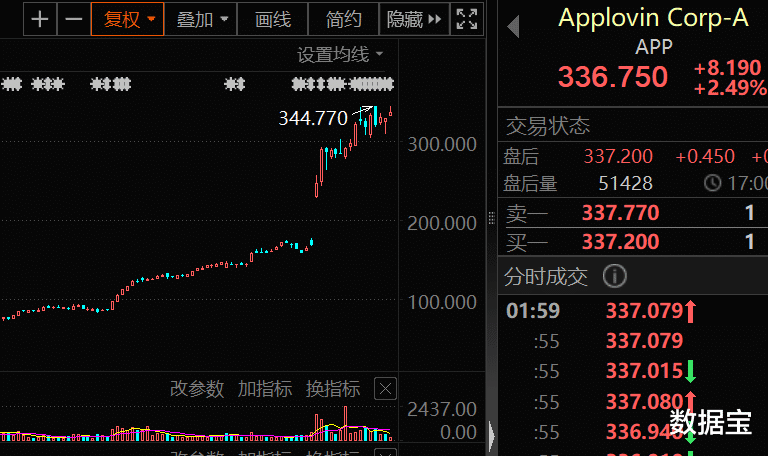Zoom in chart with plus button

click(x=39, y=19)
